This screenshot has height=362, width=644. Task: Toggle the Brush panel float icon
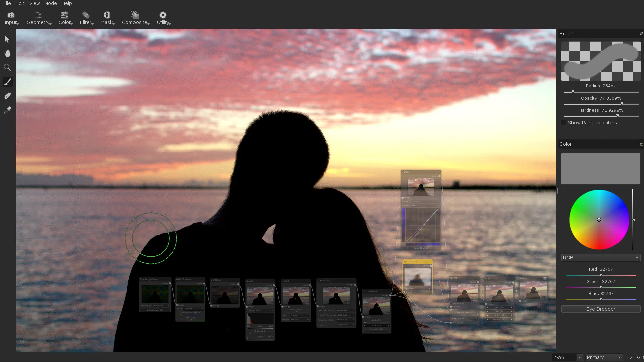point(642,33)
